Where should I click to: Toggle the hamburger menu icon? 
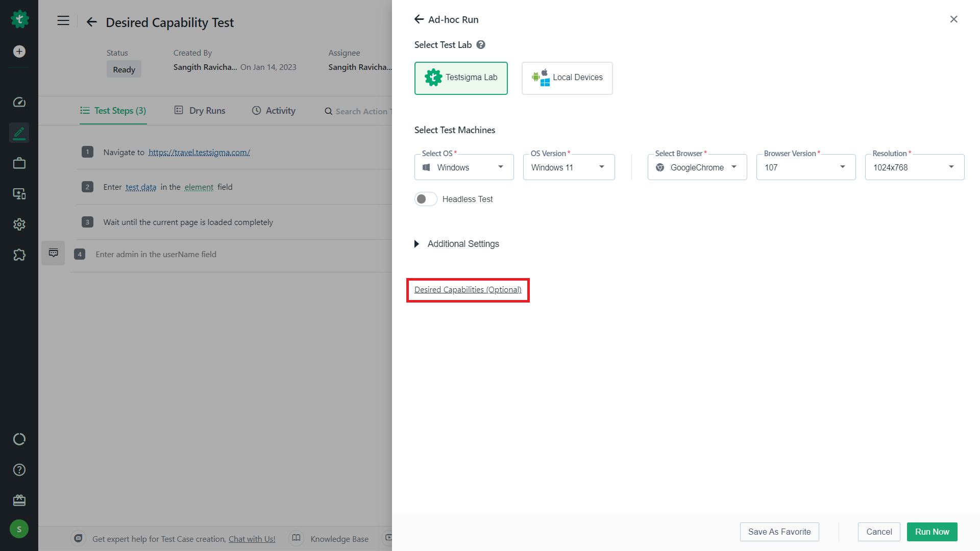[x=63, y=21]
